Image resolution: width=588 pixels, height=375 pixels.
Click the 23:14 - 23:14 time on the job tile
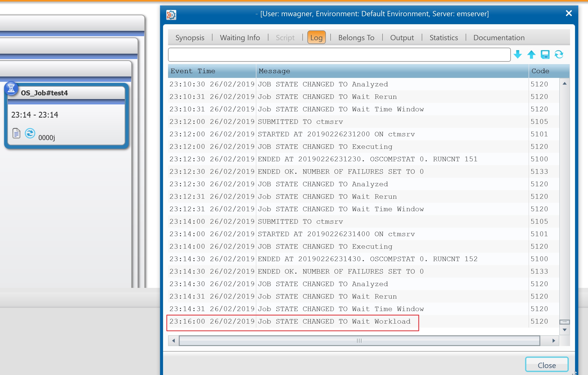coord(35,115)
